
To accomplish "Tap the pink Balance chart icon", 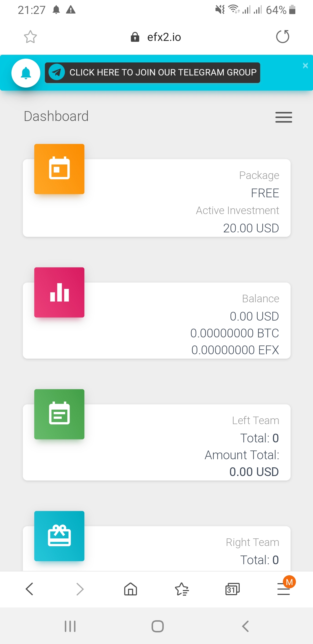I will 59,292.
